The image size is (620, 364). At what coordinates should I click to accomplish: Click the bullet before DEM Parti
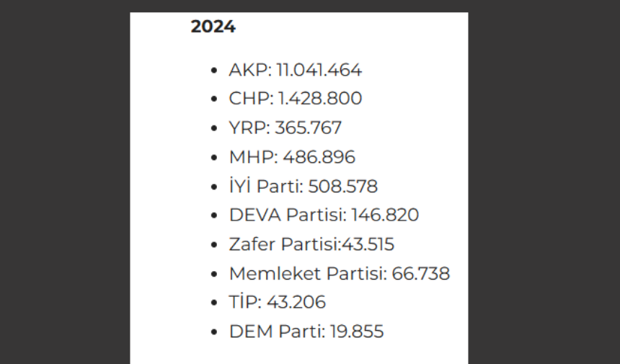tap(214, 332)
